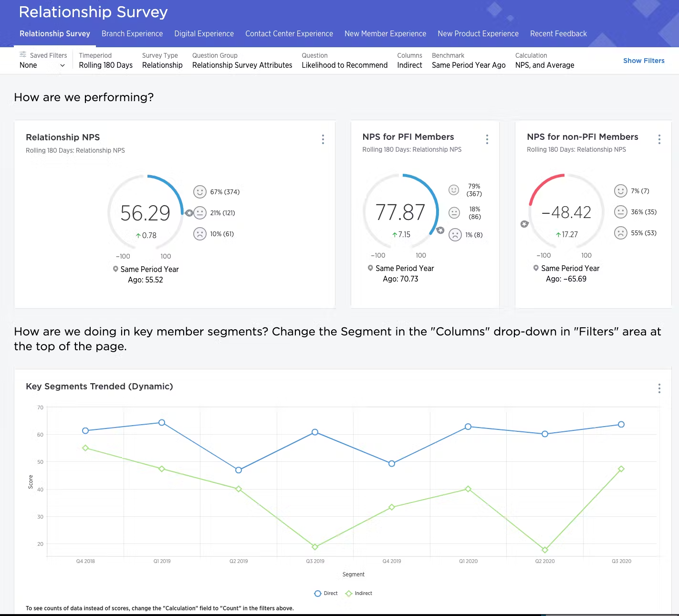Click the Saved Filters sliders icon
Image resolution: width=679 pixels, height=616 pixels.
click(23, 55)
